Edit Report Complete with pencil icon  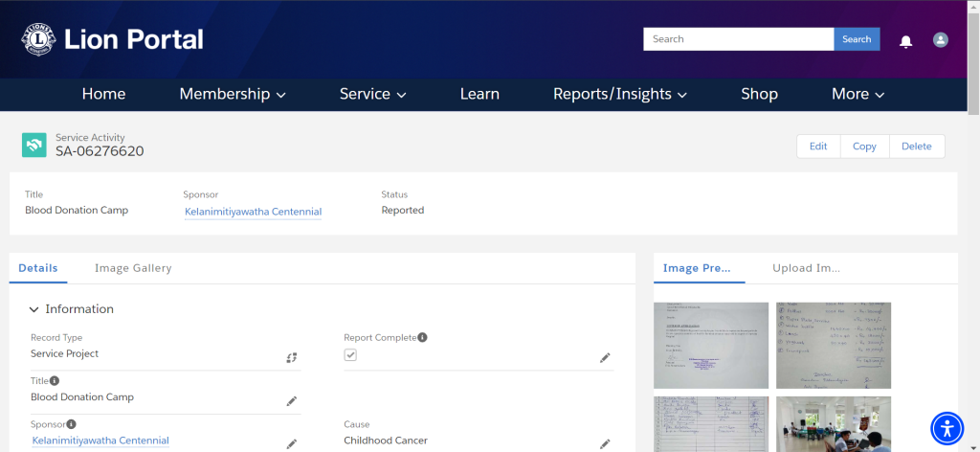[x=605, y=357]
